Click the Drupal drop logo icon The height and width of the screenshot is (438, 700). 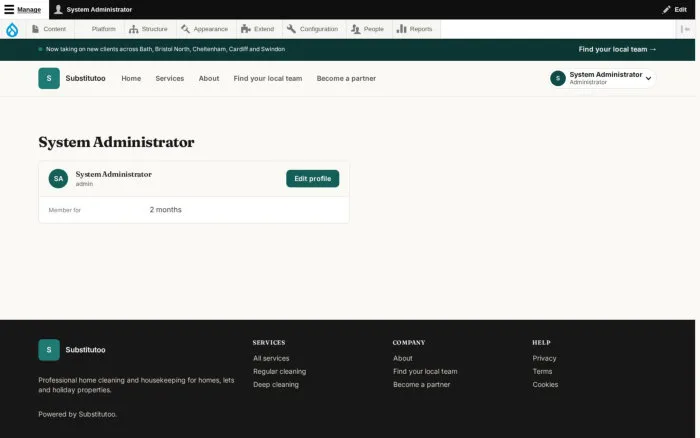click(12, 29)
